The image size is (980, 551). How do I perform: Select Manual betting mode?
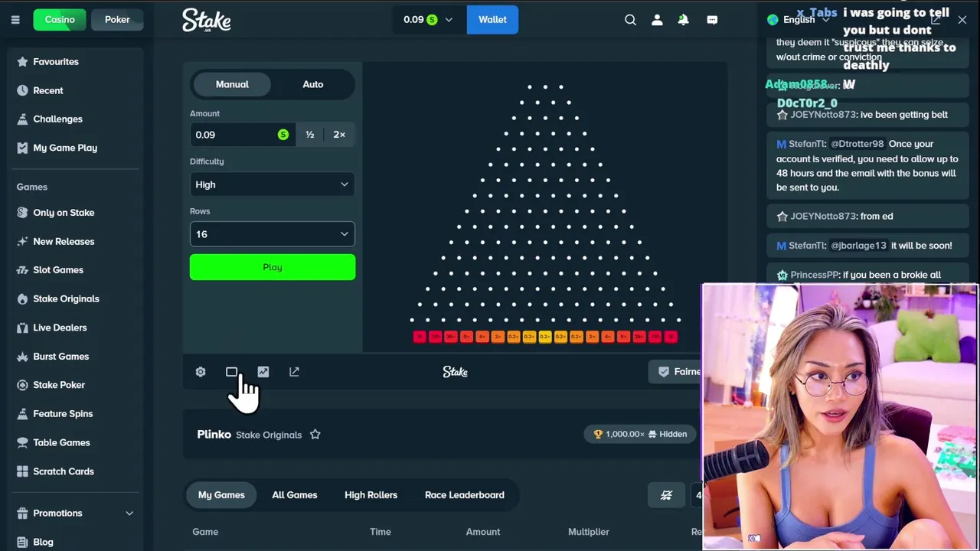[232, 84]
